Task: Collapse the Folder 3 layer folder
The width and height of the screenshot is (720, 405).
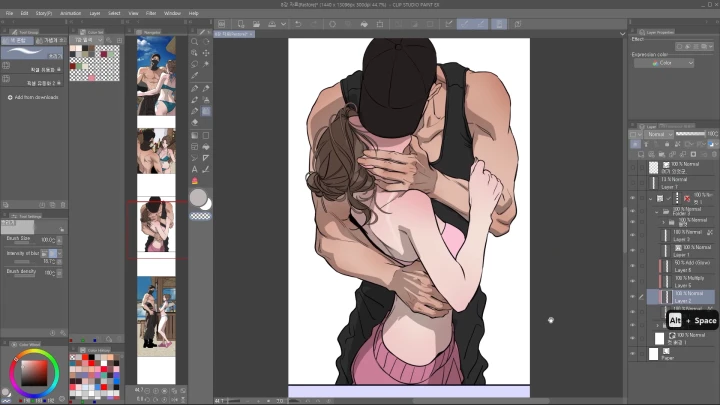Action: click(x=657, y=212)
